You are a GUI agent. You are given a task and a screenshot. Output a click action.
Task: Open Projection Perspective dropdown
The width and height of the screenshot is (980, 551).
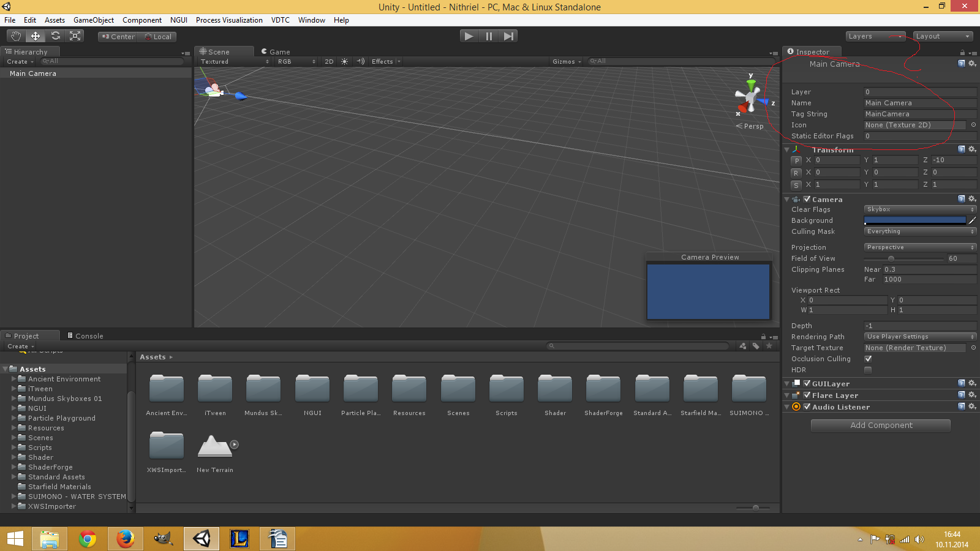point(920,247)
